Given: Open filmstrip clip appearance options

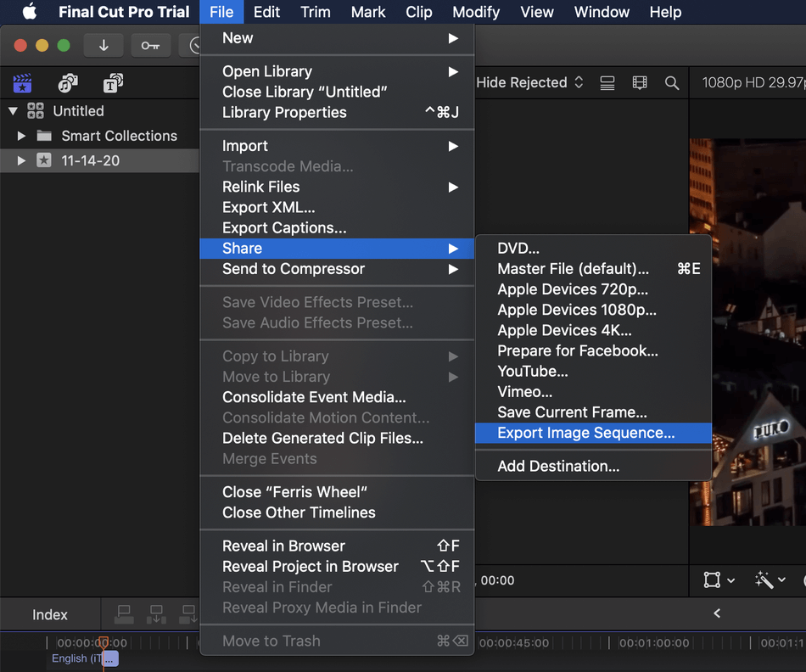Looking at the screenshot, I should pos(640,83).
